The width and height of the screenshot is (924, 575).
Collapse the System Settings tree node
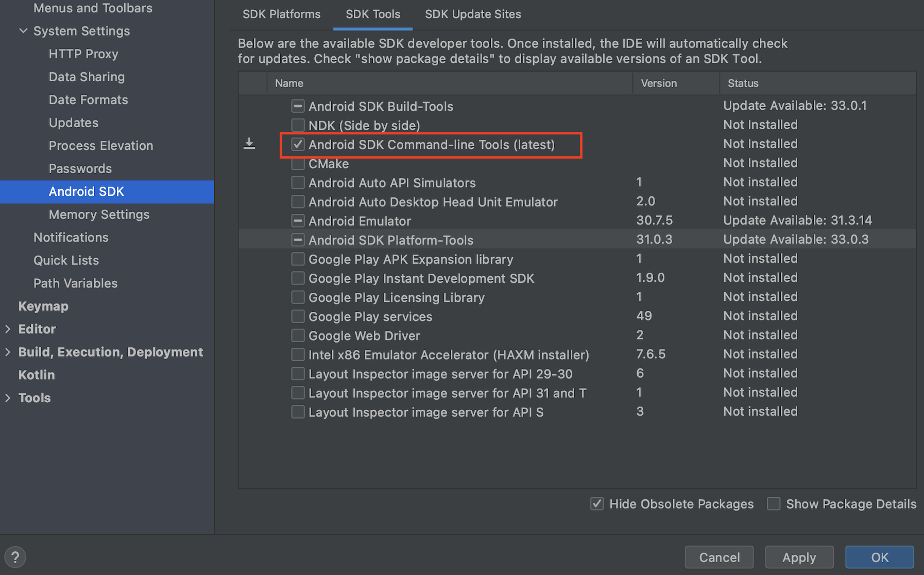pos(23,31)
